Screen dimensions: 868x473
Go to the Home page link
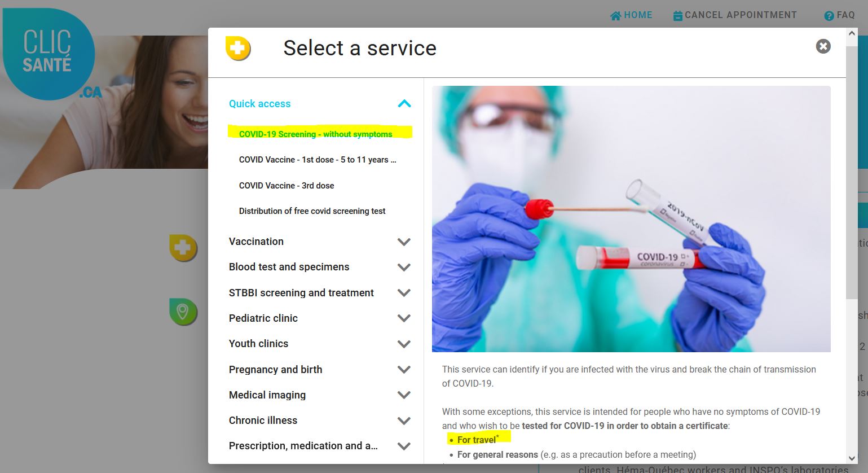click(638, 15)
